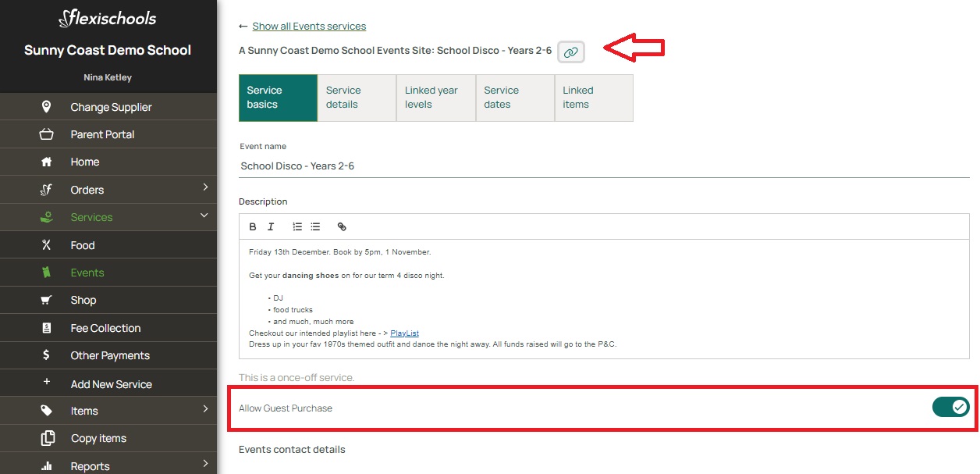The height and width of the screenshot is (474, 980).
Task: Collapse the Services menu chevron
Action: coord(204,216)
